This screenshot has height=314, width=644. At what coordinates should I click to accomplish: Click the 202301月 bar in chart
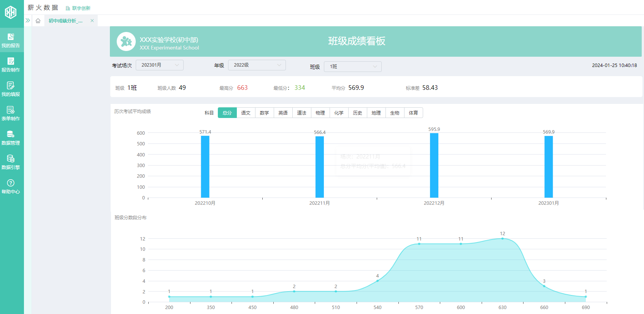(549, 167)
